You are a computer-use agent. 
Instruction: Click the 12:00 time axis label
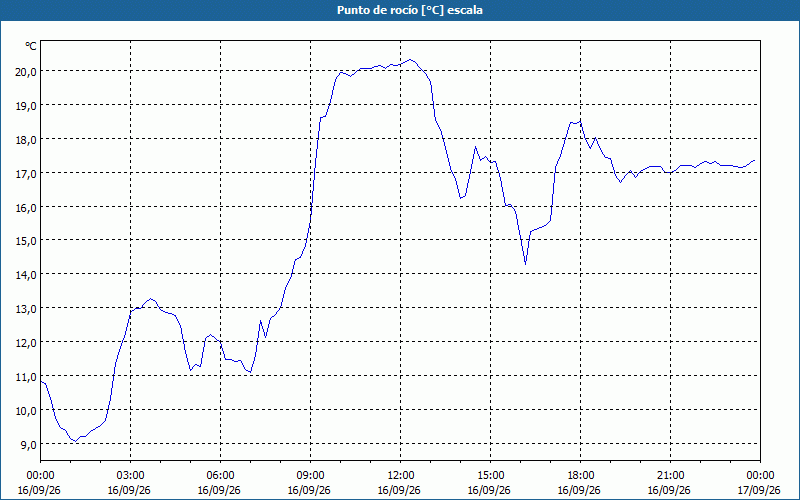(x=401, y=476)
